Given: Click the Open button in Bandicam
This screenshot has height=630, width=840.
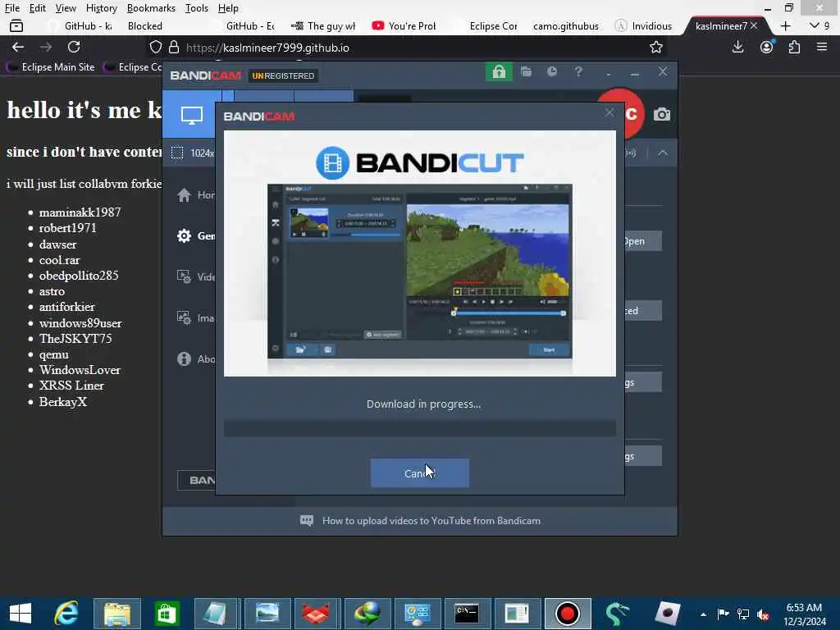Looking at the screenshot, I should (643, 241).
